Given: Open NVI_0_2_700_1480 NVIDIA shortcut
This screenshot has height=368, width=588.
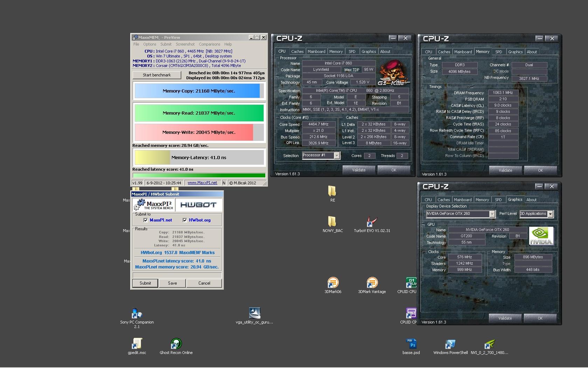Looking at the screenshot, I should 489,344.
